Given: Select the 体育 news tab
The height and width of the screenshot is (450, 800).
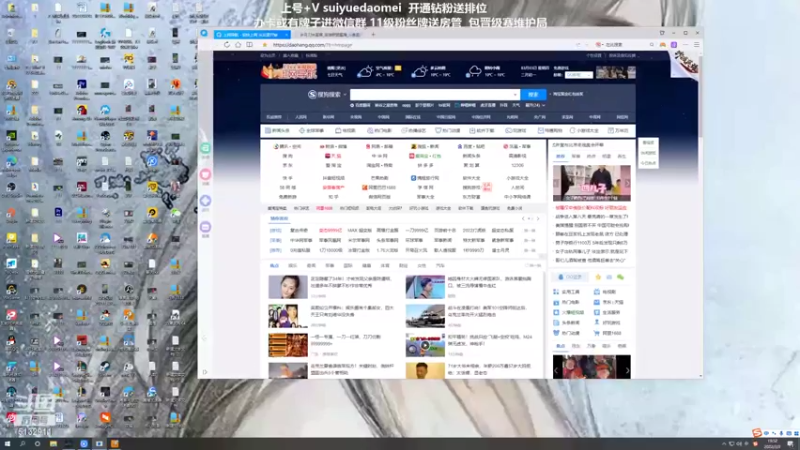Looking at the screenshot, I should pos(385,266).
